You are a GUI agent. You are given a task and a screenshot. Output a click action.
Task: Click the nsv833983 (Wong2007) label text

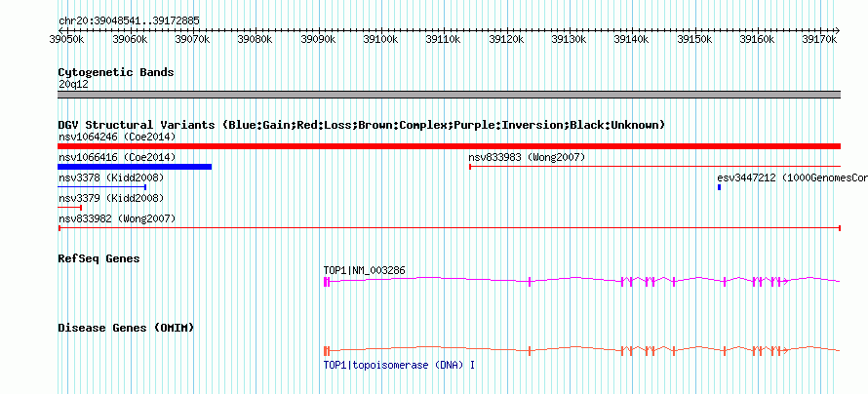pyautogui.click(x=527, y=157)
